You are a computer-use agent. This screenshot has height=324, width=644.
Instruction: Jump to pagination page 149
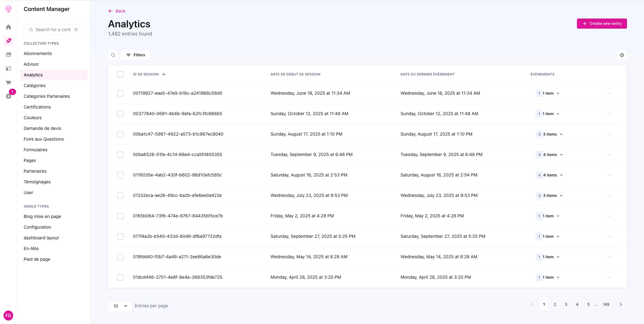606,304
